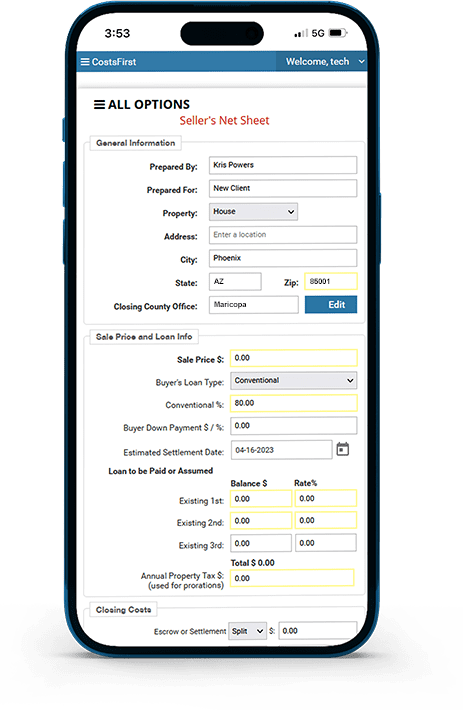Tap the cellular signal bars icon
Screen dimensions: 463x710
[x=301, y=33]
